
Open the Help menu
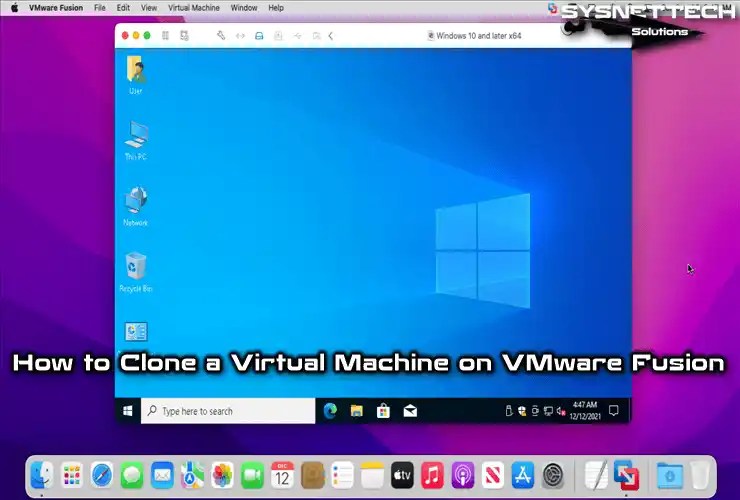click(x=276, y=8)
